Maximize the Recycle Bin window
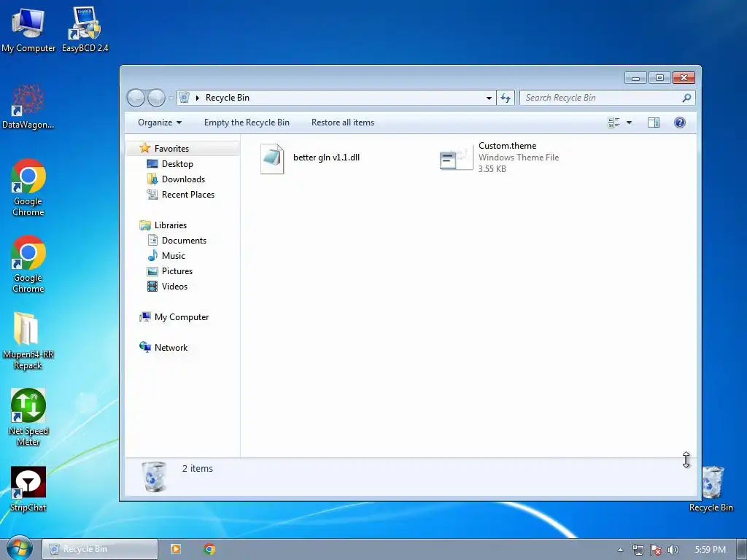This screenshot has height=560, width=747. pyautogui.click(x=659, y=77)
